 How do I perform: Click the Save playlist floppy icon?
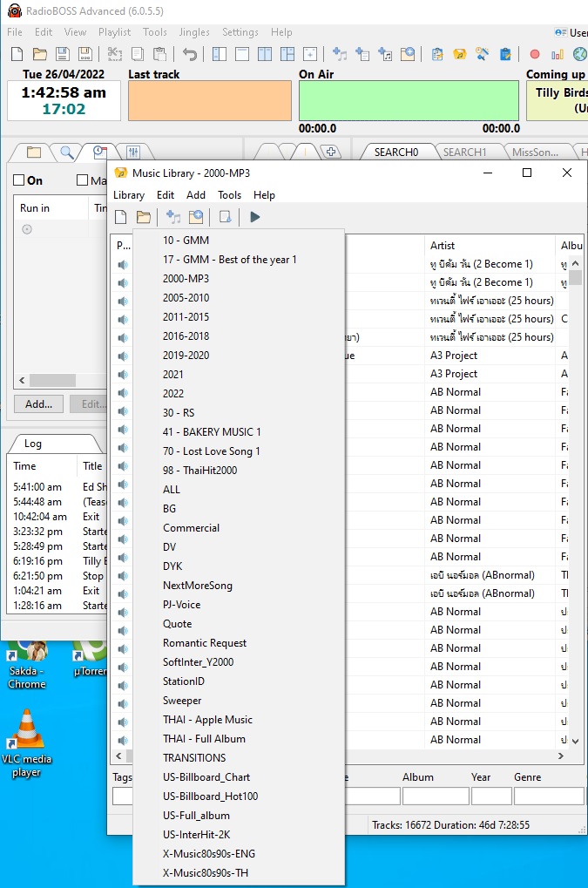click(x=62, y=54)
